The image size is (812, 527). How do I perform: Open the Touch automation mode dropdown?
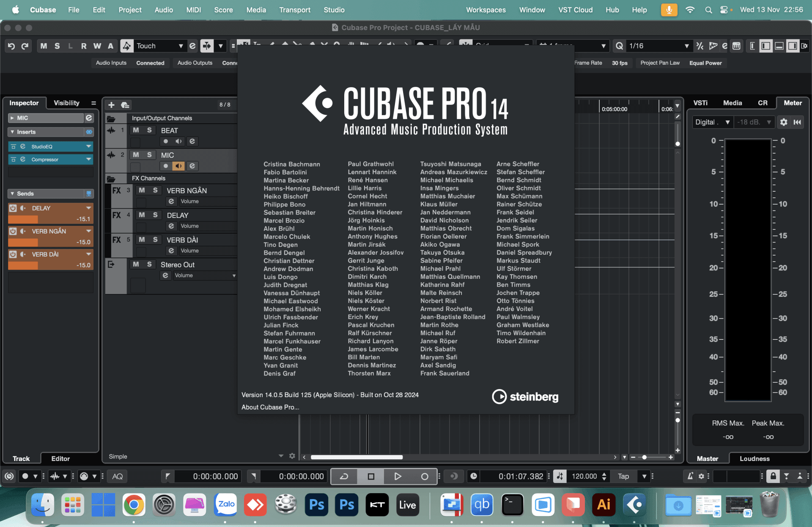pos(181,46)
